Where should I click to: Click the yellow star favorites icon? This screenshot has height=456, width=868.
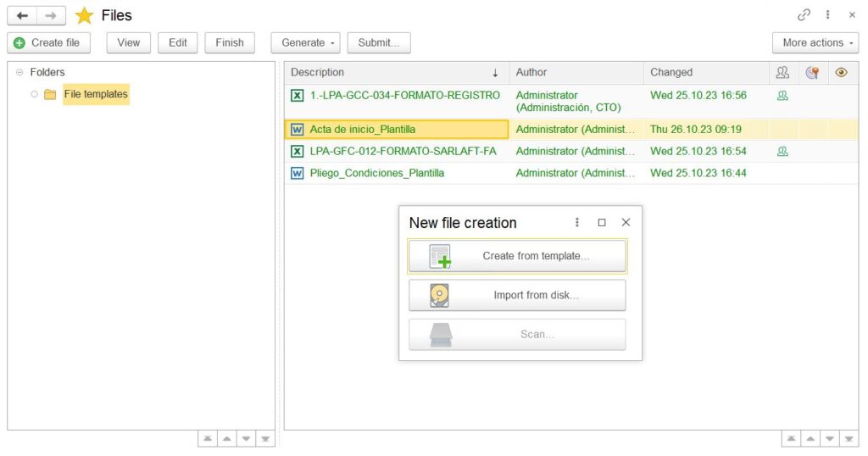84,15
